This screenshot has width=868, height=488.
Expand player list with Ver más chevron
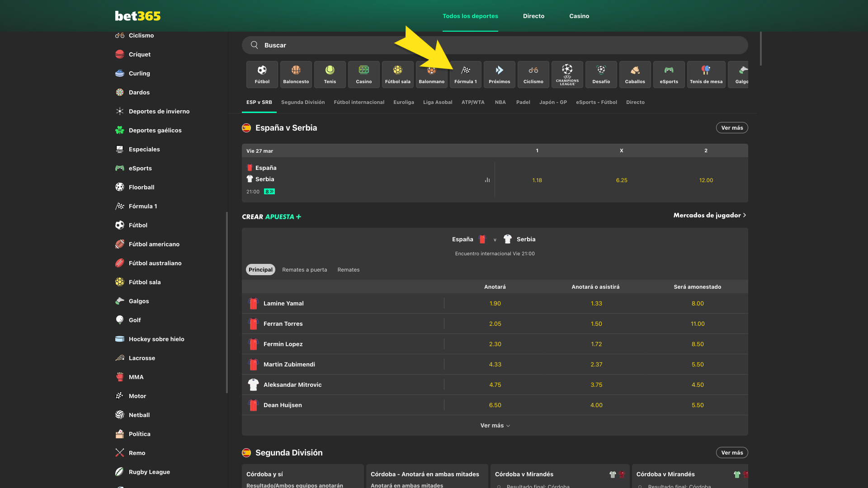(495, 426)
